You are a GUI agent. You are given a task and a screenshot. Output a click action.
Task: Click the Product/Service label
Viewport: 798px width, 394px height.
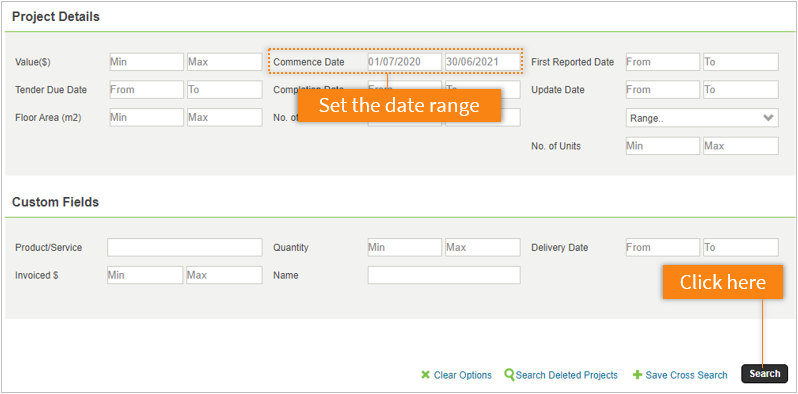(x=48, y=247)
